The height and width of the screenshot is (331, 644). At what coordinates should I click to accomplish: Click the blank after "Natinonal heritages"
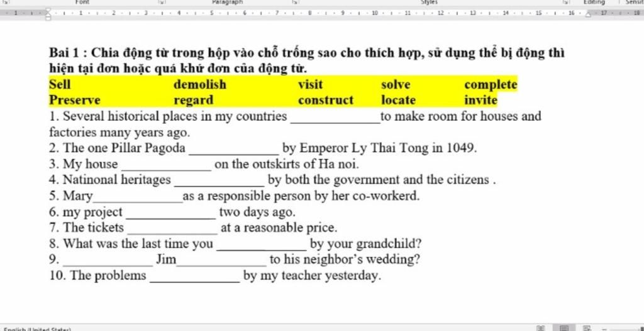(x=219, y=182)
